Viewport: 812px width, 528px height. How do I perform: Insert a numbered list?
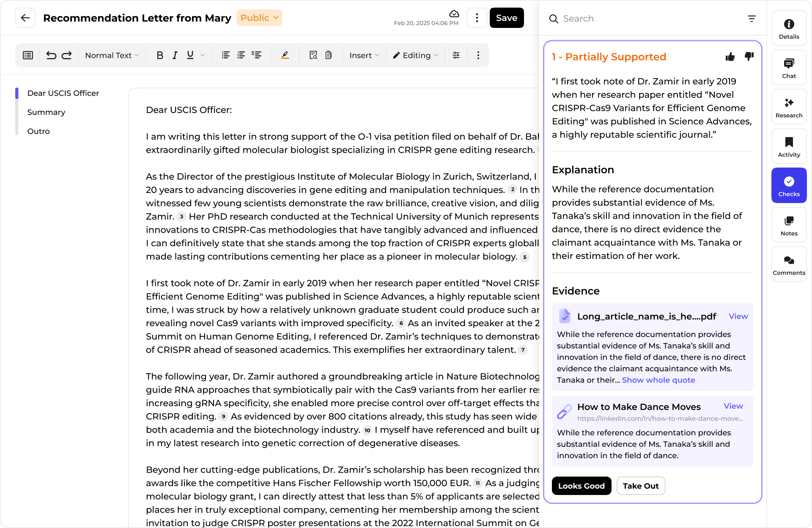[241, 55]
